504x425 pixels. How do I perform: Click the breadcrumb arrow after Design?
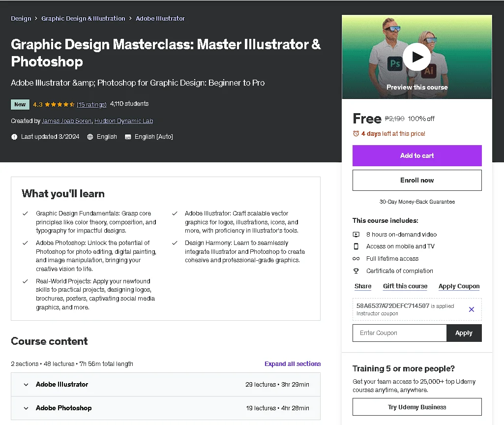[x=36, y=19]
